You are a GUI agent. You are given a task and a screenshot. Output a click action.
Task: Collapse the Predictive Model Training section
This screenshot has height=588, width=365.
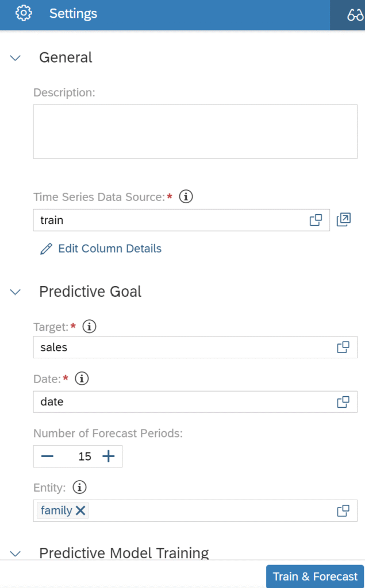[x=16, y=554]
